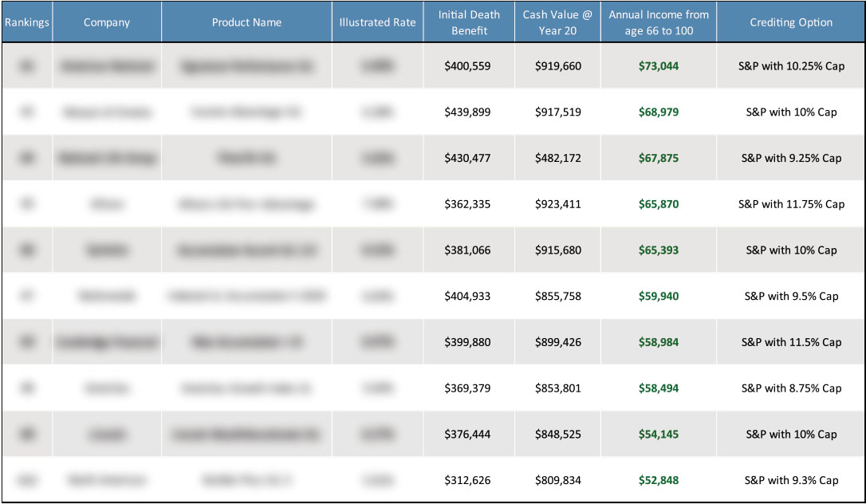Click the Illustrated Rate column header

point(376,22)
